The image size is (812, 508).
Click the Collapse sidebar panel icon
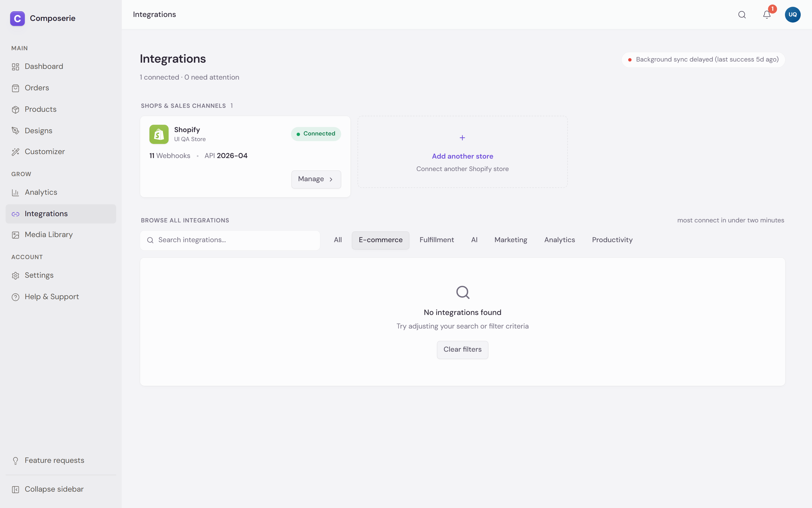16,490
